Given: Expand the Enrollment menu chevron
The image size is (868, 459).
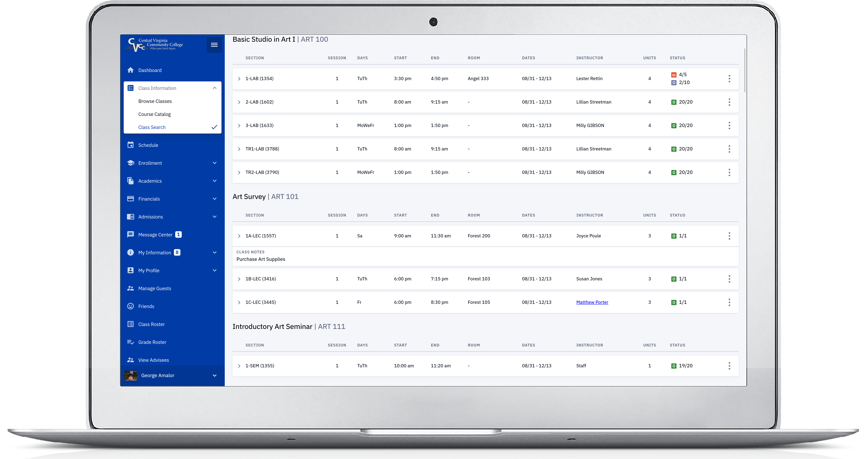Looking at the screenshot, I should point(214,163).
